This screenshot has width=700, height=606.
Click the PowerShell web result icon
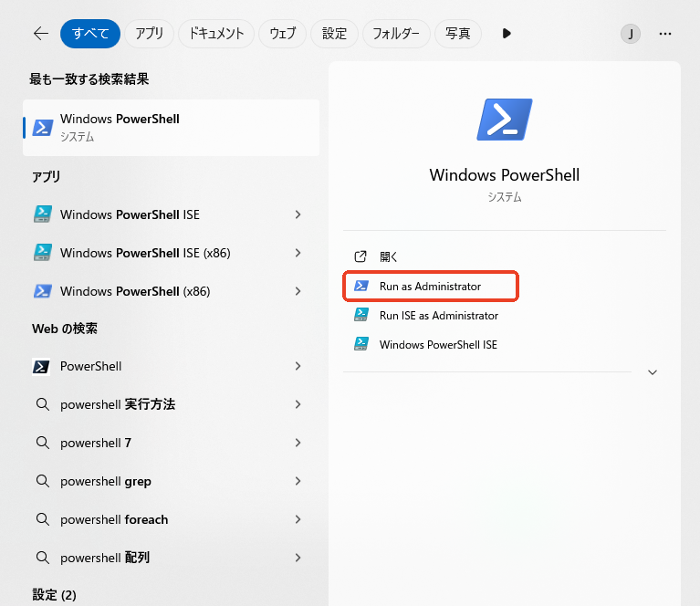41,367
